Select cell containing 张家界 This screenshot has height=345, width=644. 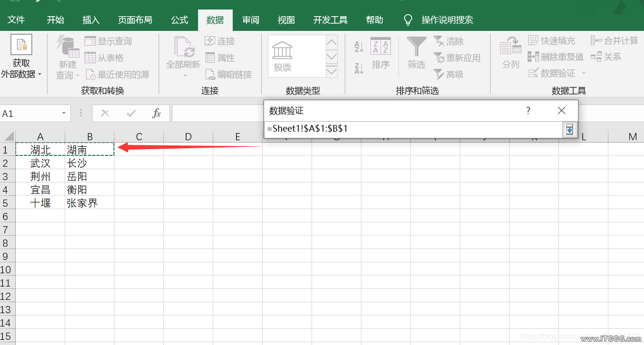tap(89, 203)
